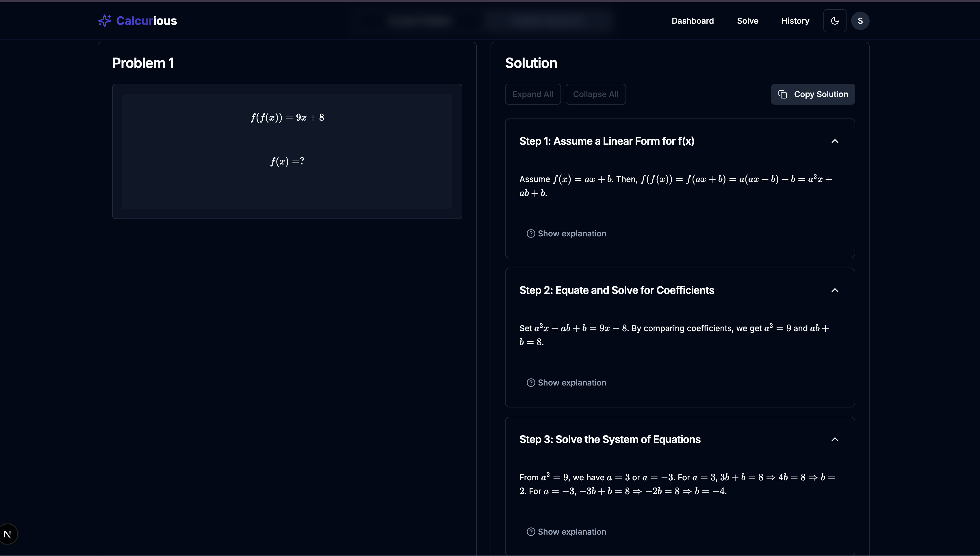980x556 pixels.
Task: Click the Step 2 explanation question-mark icon
Action: [531, 383]
